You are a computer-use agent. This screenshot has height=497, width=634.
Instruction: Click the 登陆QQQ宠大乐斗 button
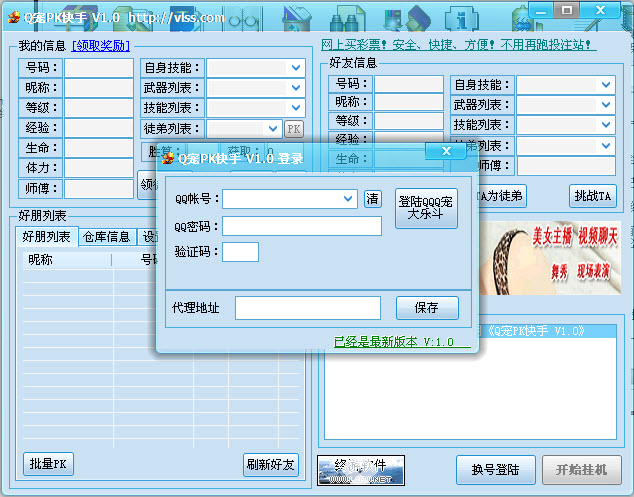(426, 208)
